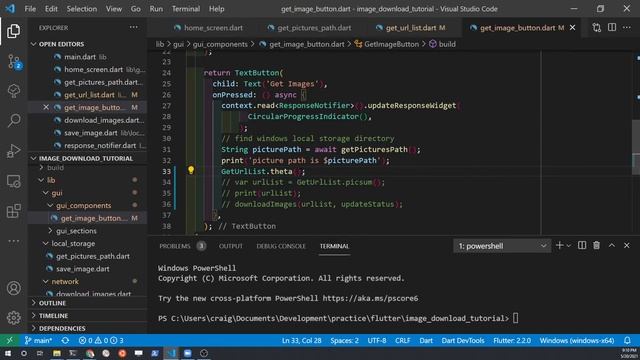640x360 pixels.
Task: Click the synchronize changes icon in the status bar
Action: pos(65,340)
